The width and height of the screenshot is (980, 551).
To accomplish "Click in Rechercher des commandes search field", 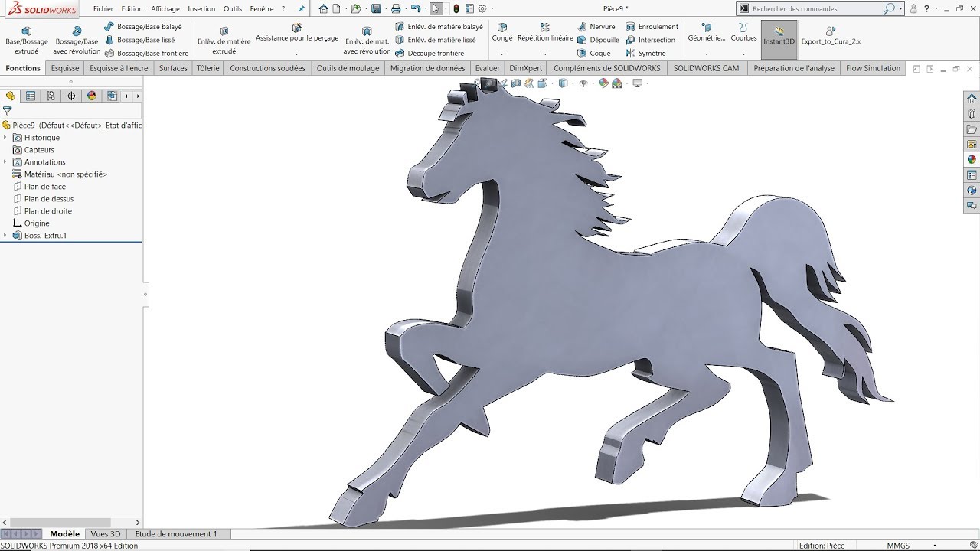I will coord(815,9).
